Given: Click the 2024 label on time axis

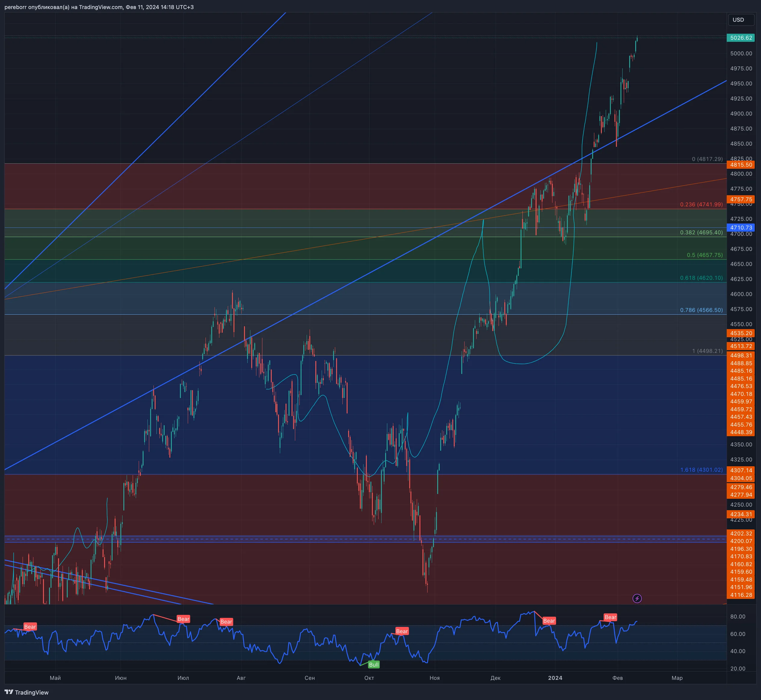Looking at the screenshot, I should tap(555, 678).
